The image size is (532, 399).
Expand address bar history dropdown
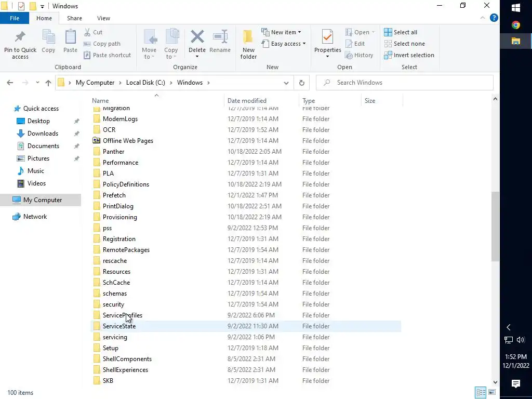286,83
